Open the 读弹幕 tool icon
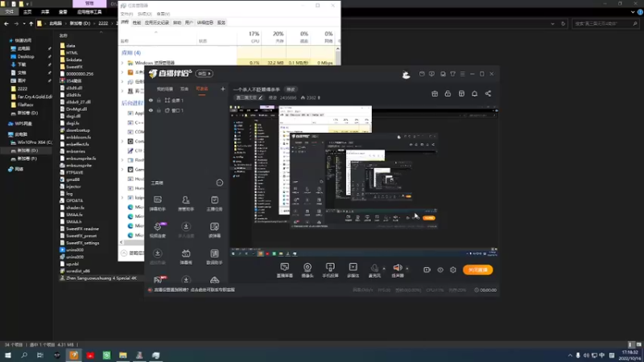This screenshot has height=362, width=644. [x=214, y=230]
